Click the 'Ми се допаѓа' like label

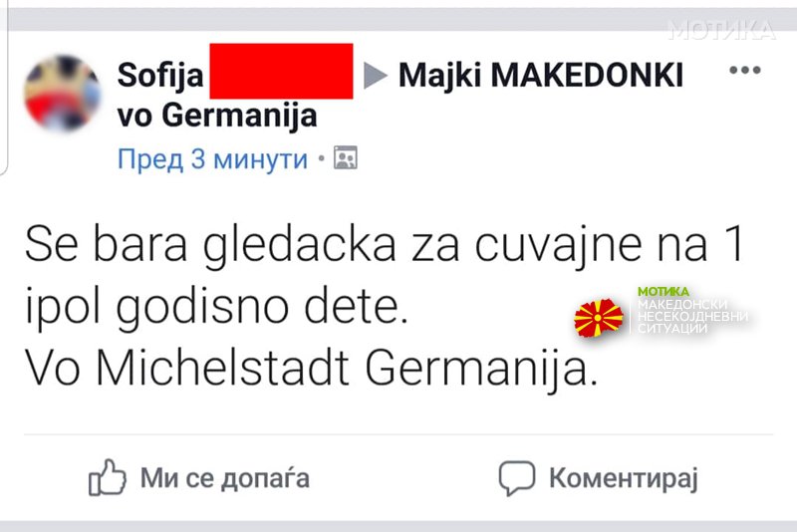[x=225, y=478]
